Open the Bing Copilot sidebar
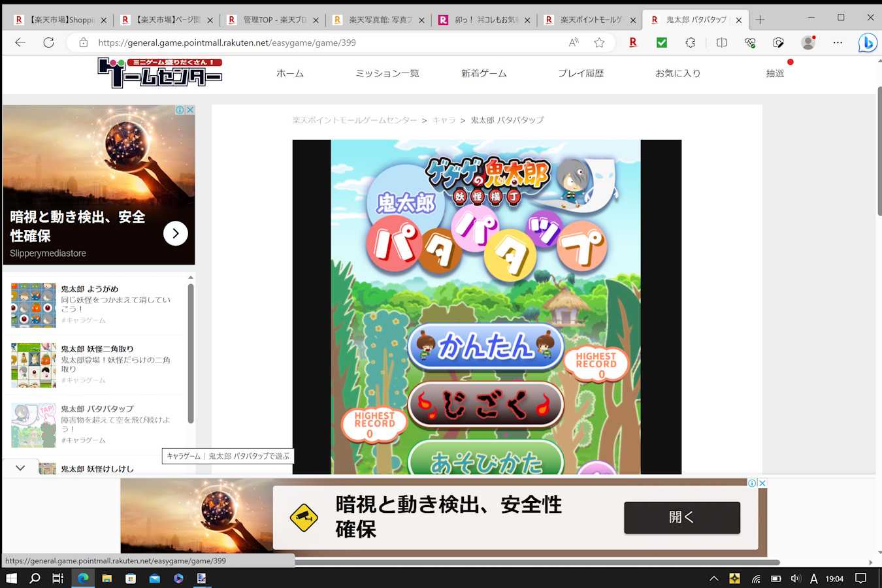This screenshot has width=882, height=588. tap(867, 43)
